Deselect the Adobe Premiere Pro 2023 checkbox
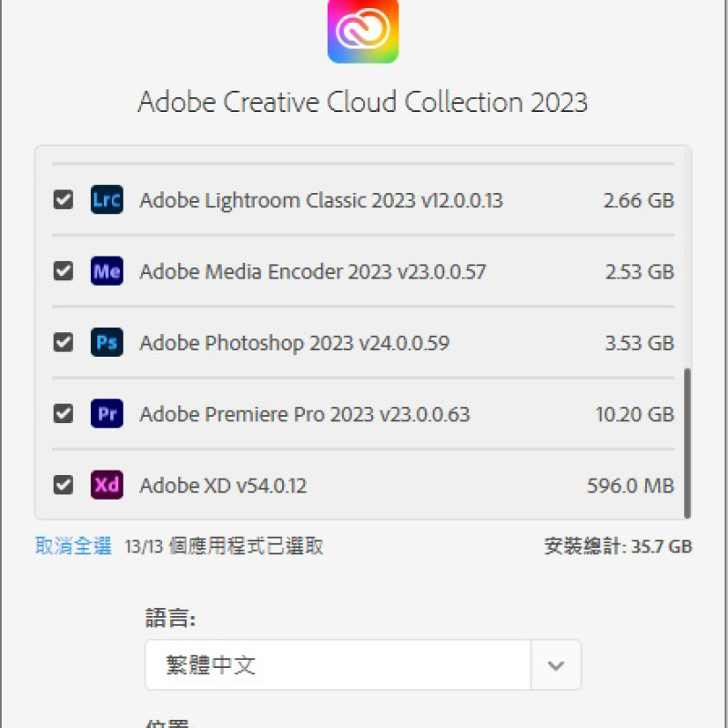728x728 pixels. click(63, 413)
